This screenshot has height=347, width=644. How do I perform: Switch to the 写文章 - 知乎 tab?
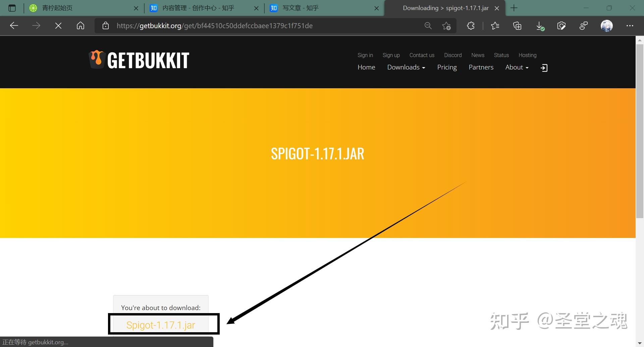[324, 8]
